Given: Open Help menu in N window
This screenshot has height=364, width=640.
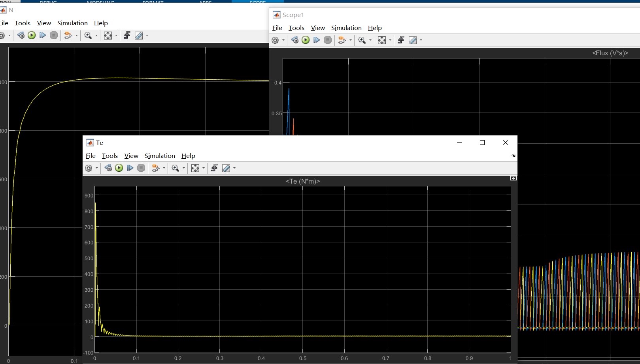Looking at the screenshot, I should pos(101,23).
